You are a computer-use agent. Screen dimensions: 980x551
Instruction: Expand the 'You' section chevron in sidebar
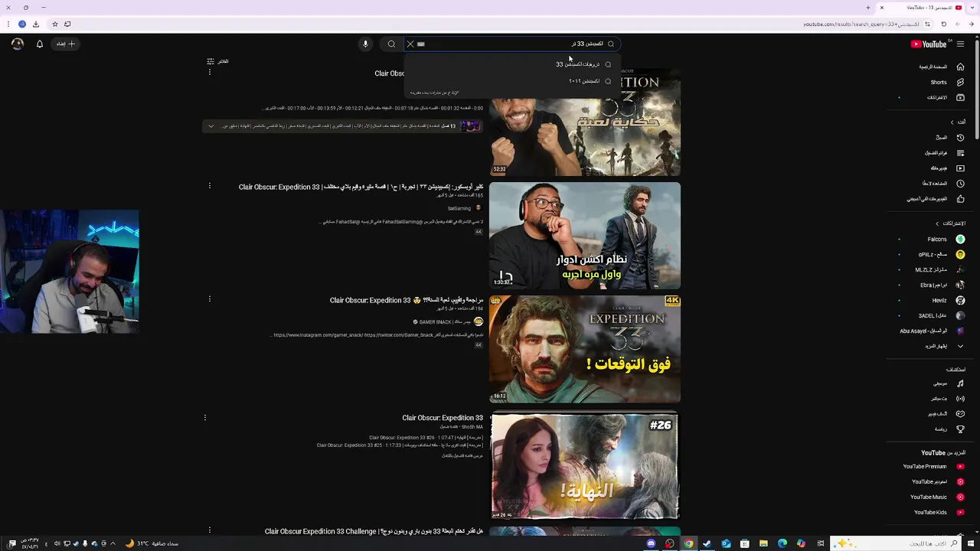click(x=952, y=122)
